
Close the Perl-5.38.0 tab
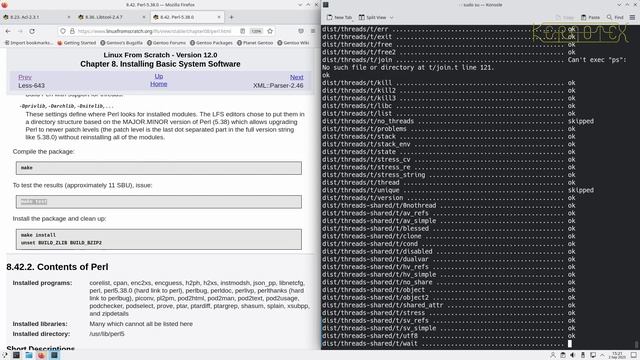[219, 17]
